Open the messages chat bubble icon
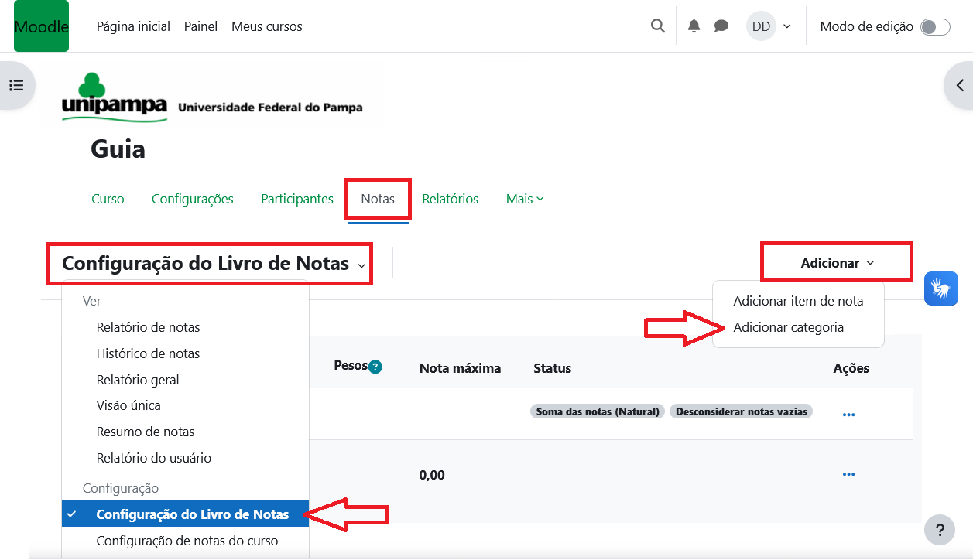The height and width of the screenshot is (560, 973). (721, 26)
